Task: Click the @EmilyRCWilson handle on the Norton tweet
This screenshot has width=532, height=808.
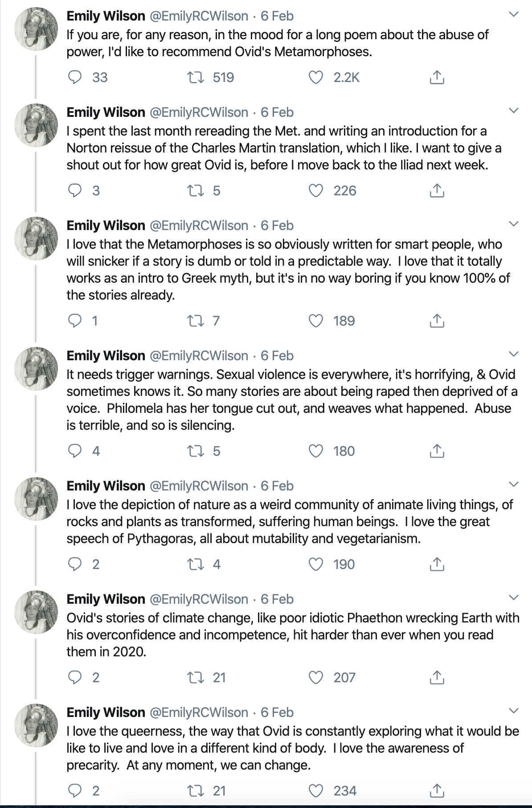Action: point(199,112)
